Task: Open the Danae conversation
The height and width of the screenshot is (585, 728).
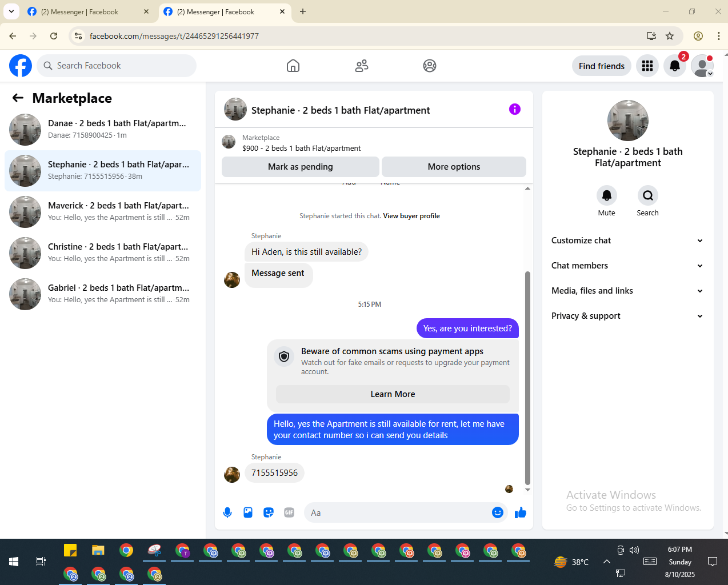Action: [x=103, y=130]
